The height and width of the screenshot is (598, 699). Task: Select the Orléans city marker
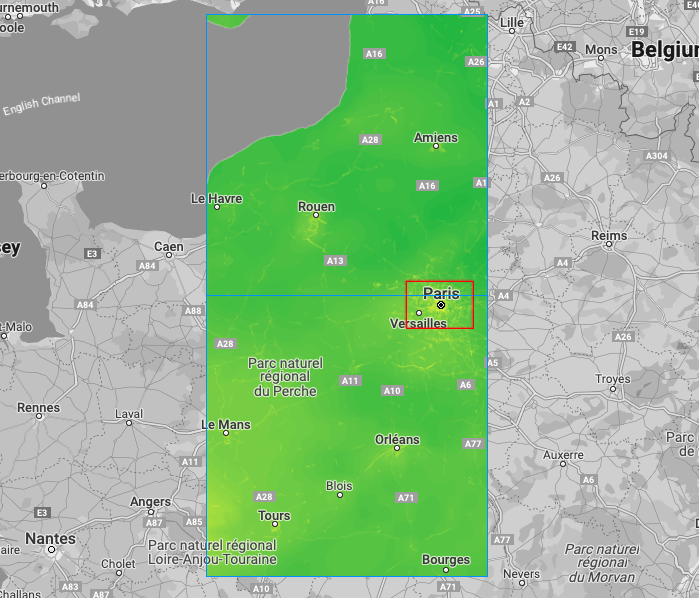pyautogui.click(x=397, y=449)
